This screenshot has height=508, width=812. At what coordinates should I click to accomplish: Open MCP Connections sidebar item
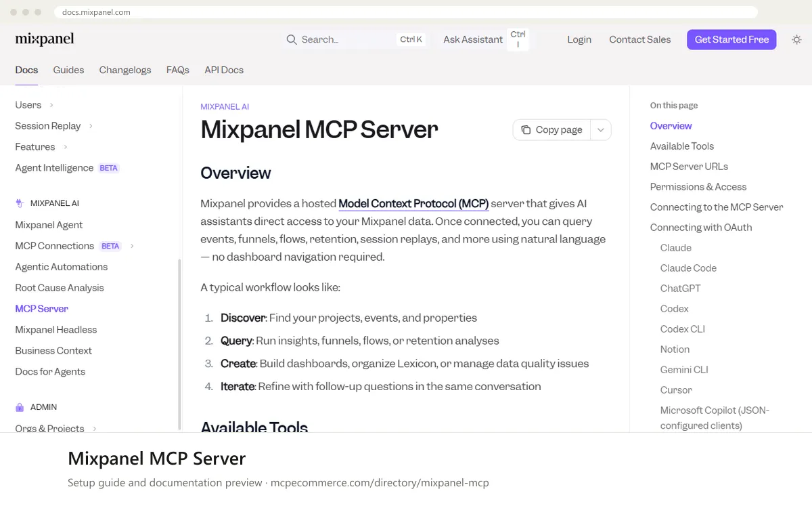[x=54, y=246]
